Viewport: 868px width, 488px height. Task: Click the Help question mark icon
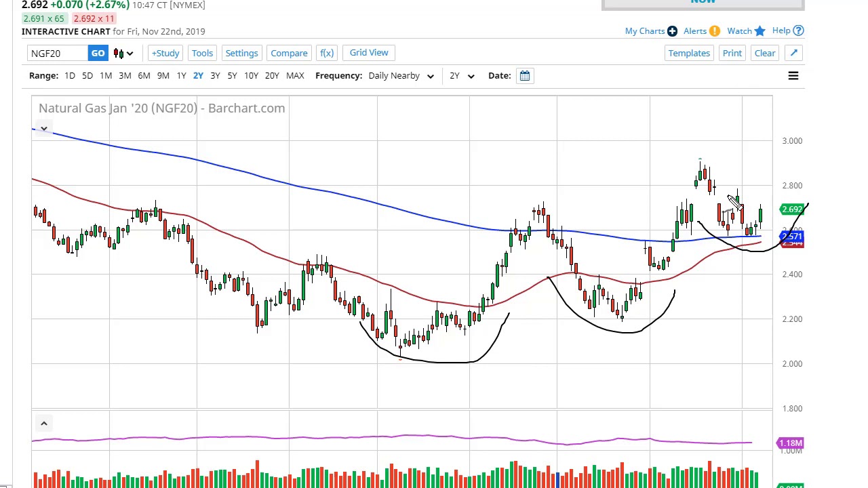(x=798, y=30)
